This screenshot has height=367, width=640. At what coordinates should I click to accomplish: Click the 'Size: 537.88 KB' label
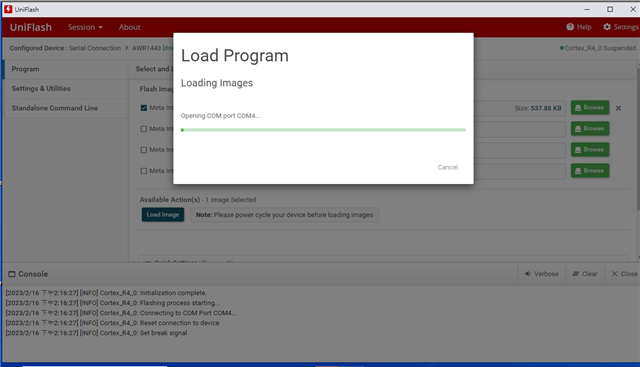(538, 108)
